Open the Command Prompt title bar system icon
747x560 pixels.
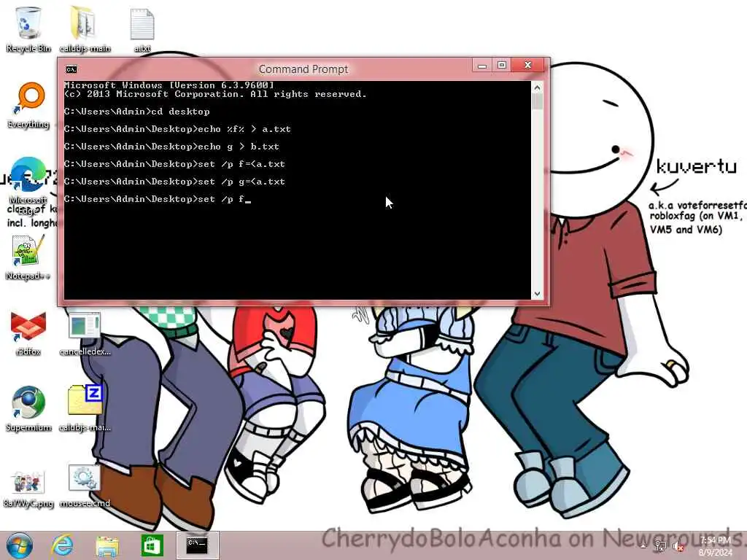[x=71, y=69]
